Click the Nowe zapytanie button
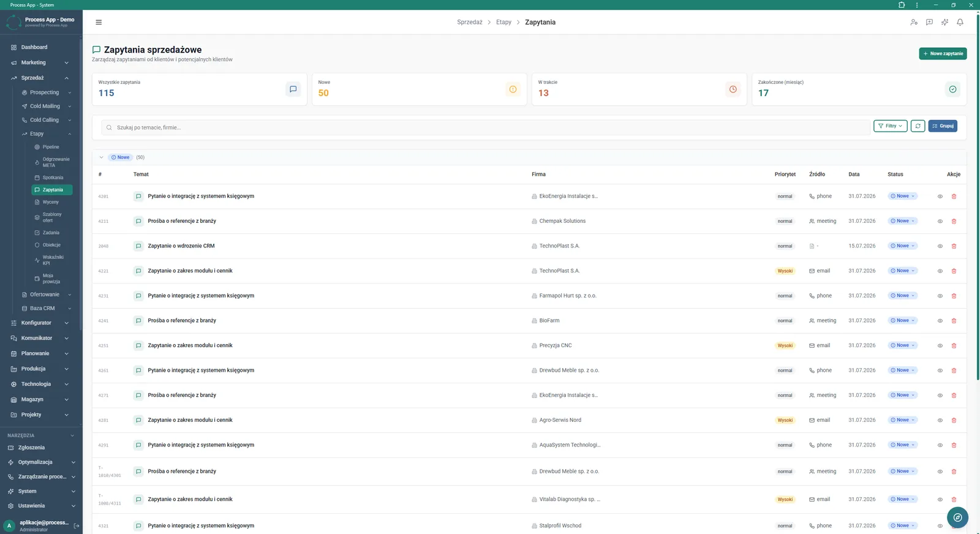 click(943, 54)
